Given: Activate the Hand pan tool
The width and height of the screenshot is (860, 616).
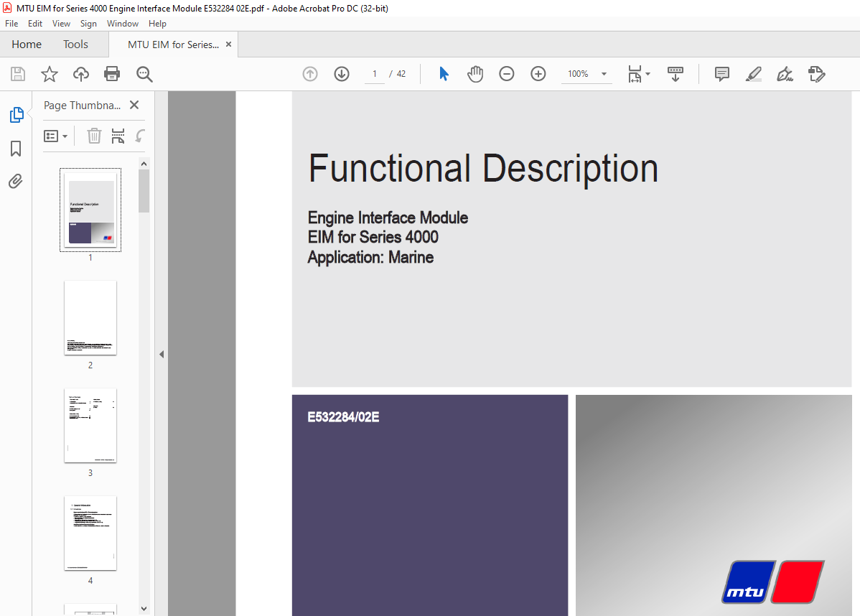Looking at the screenshot, I should (x=475, y=73).
